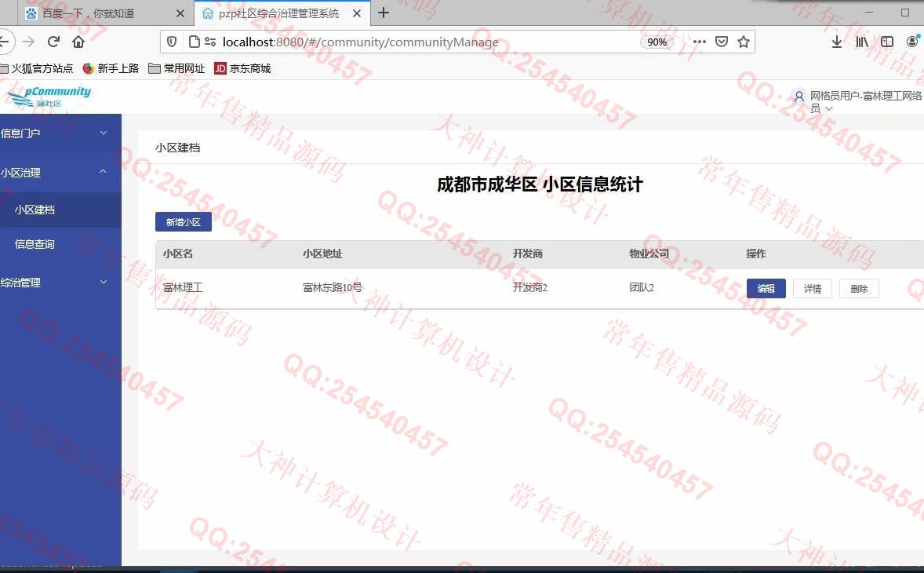Click 删除 for 富林理工 row
The width and height of the screenshot is (924, 573).
coord(859,288)
